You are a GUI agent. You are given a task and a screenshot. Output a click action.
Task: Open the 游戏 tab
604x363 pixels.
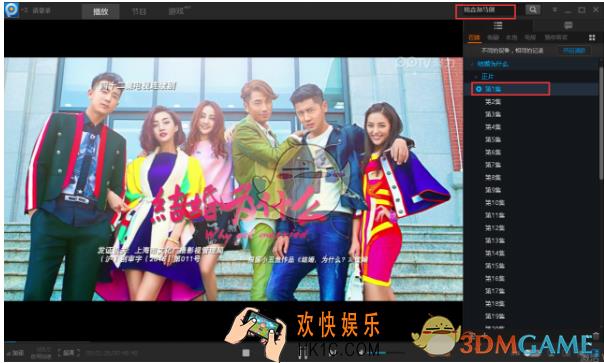(x=177, y=12)
